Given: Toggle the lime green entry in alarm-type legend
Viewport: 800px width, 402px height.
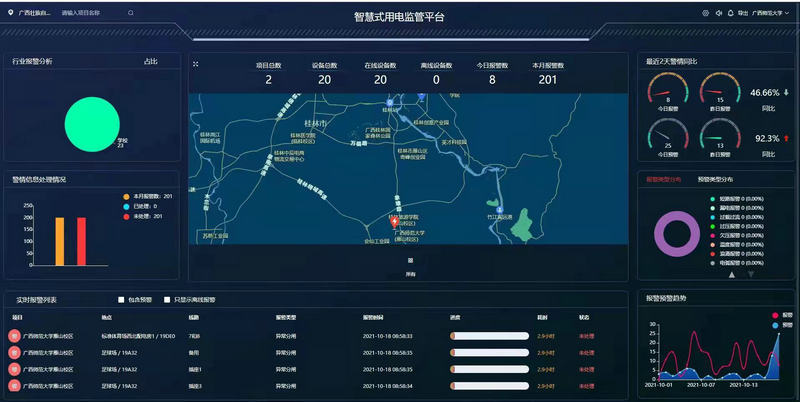Looking at the screenshot, I should pyautogui.click(x=737, y=227).
